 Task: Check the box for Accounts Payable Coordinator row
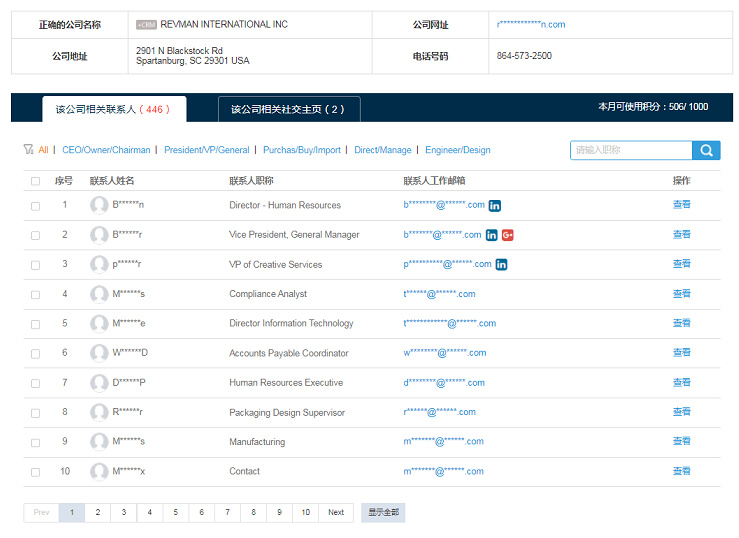pyautogui.click(x=35, y=354)
